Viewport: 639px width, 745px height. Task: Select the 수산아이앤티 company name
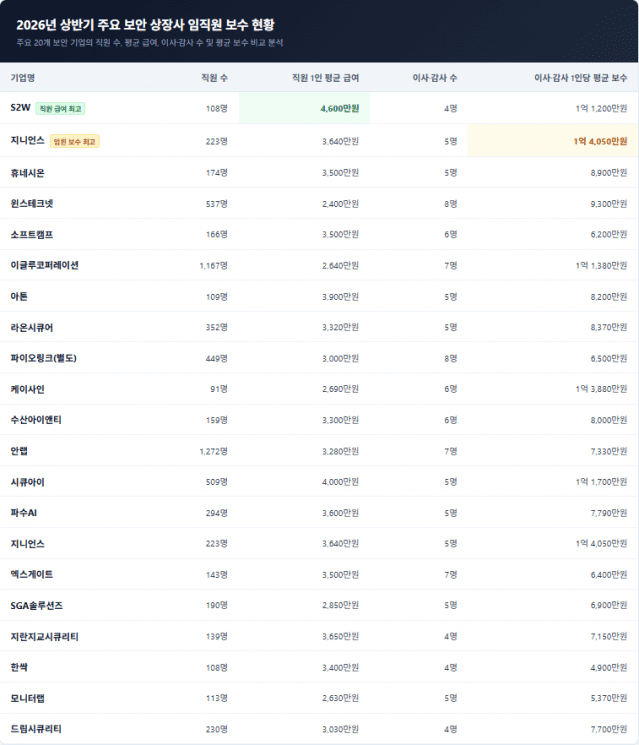(36, 420)
